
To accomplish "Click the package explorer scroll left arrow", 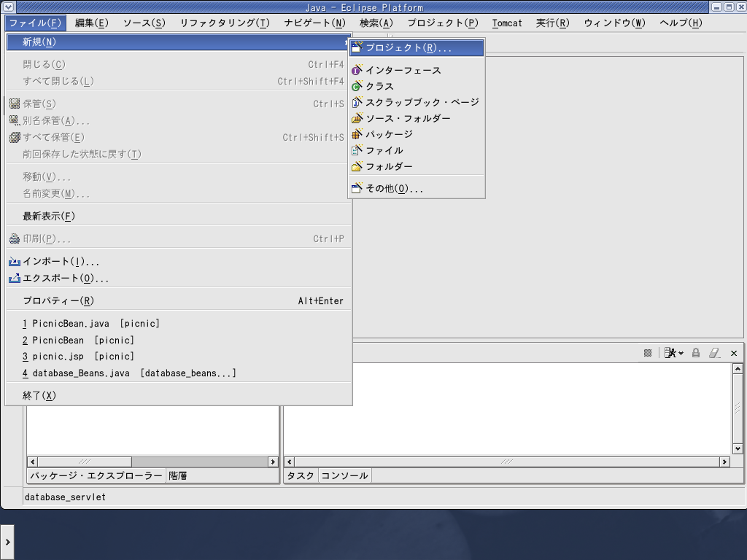I will pos(33,462).
